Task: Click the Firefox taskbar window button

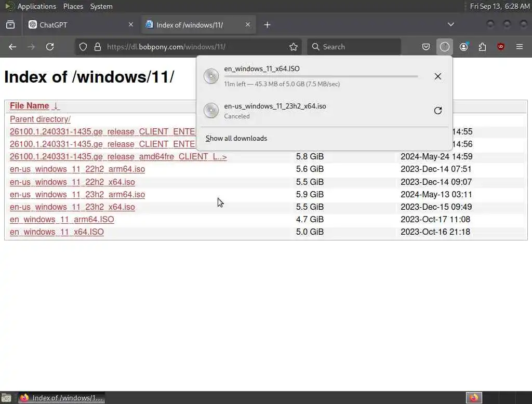Action: (x=61, y=398)
